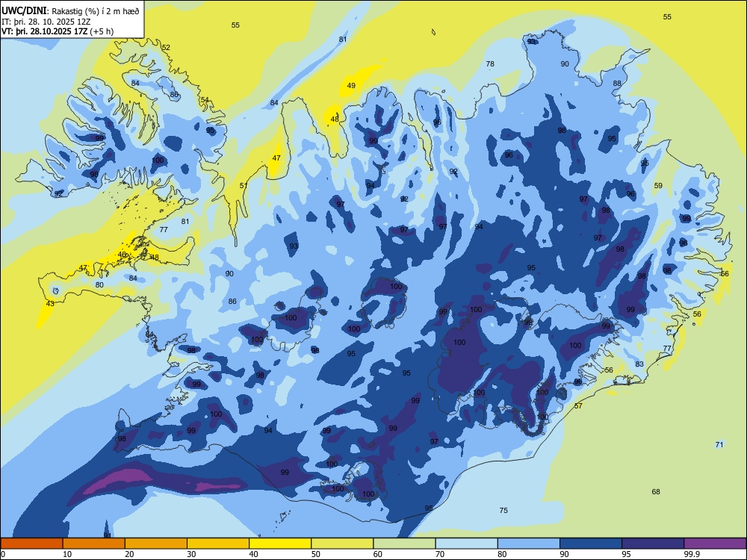
Task: Select the 40–50 bright yellow legend swatch
Action: tap(280, 544)
